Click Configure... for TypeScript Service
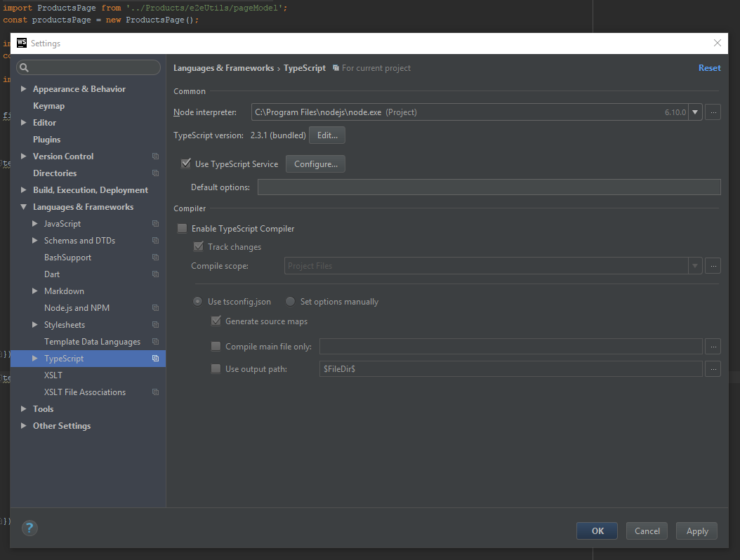This screenshot has width=740, height=560. [x=315, y=164]
